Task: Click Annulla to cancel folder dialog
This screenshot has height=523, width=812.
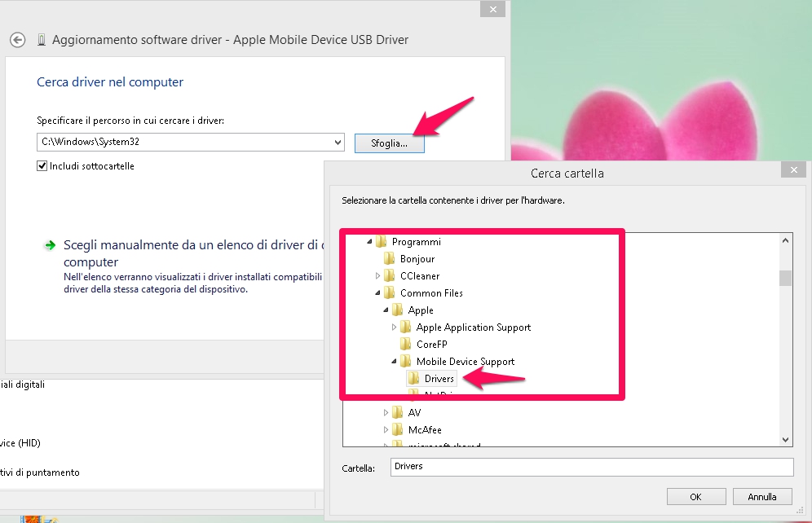Action: pyautogui.click(x=761, y=496)
